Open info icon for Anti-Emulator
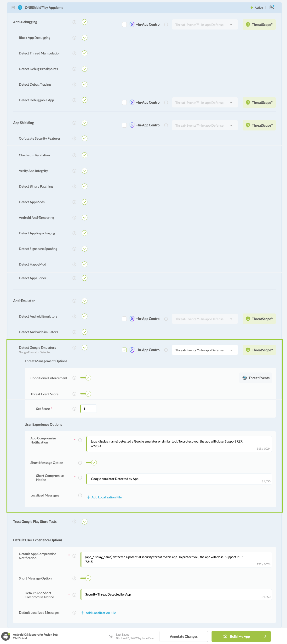This screenshot has width=287, height=644. (74, 301)
